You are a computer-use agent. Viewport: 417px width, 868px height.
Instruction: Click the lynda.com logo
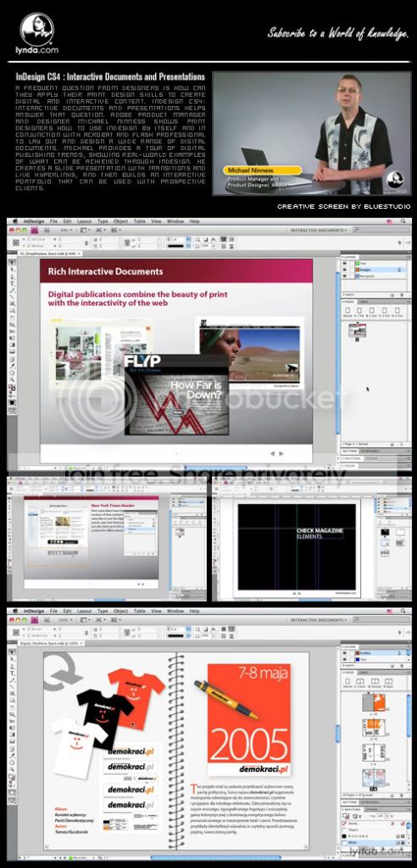36,33
